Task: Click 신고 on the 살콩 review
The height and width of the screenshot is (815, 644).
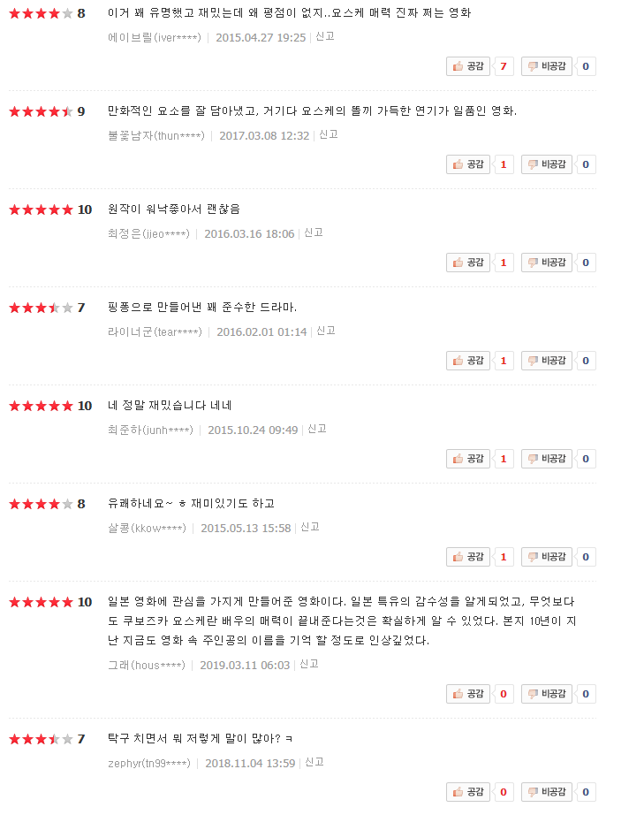Action: pos(310,527)
